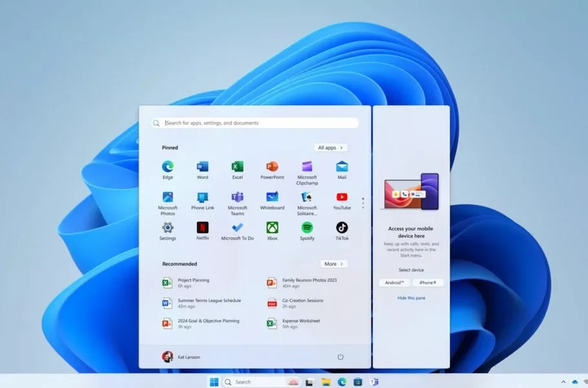The image size is (588, 388).
Task: Click the Start menu search field
Action: point(258,123)
